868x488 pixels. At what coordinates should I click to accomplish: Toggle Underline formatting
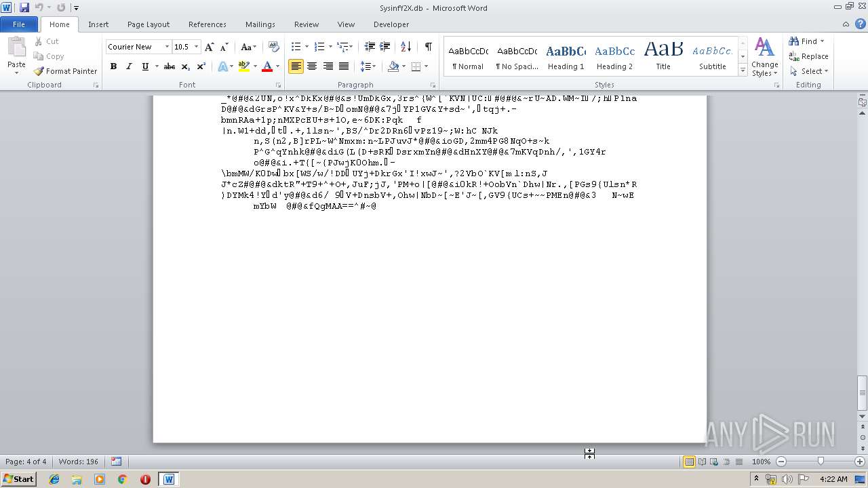point(144,66)
